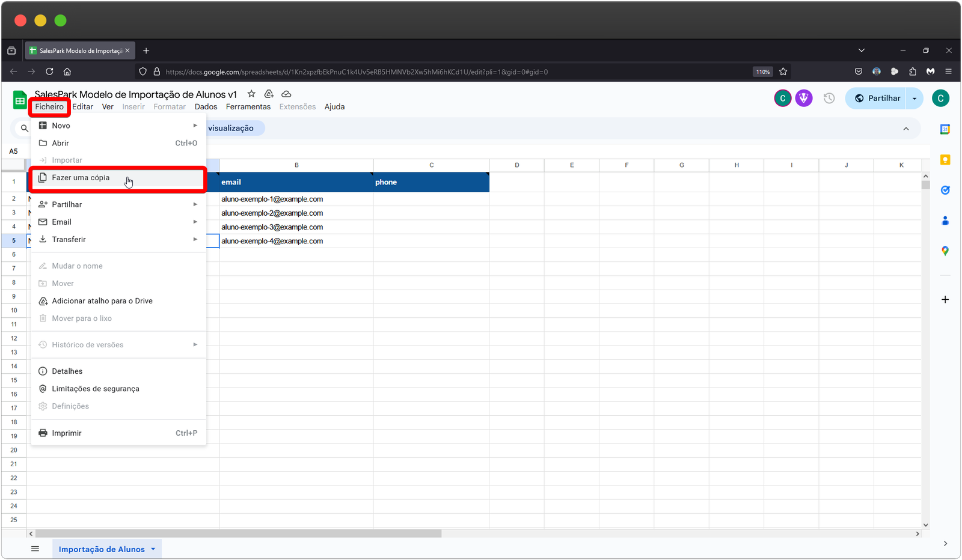Image resolution: width=962 pixels, height=560 pixels.
Task: Open the all sheets list icon
Action: coord(35,549)
